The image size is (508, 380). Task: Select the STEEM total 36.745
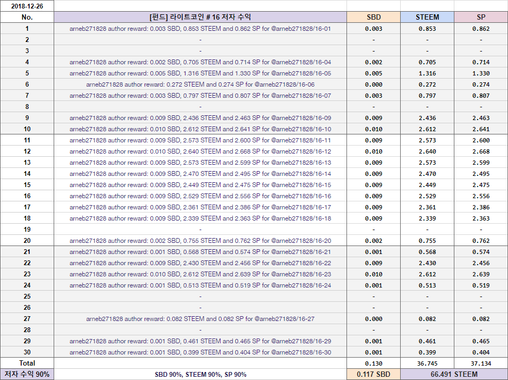click(427, 363)
